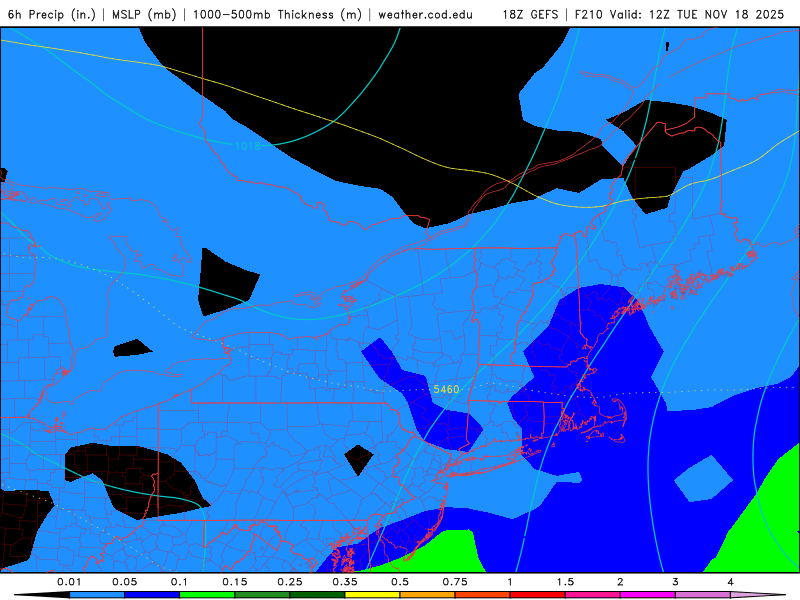Click the weather.cod.edu text in header
Viewport: 800px width, 600px height.
coord(426,14)
